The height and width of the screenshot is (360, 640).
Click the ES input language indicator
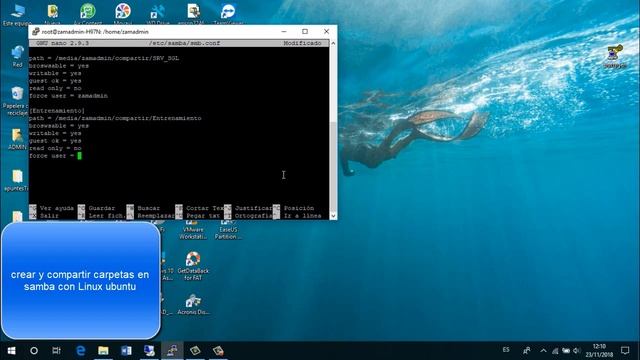coord(506,350)
